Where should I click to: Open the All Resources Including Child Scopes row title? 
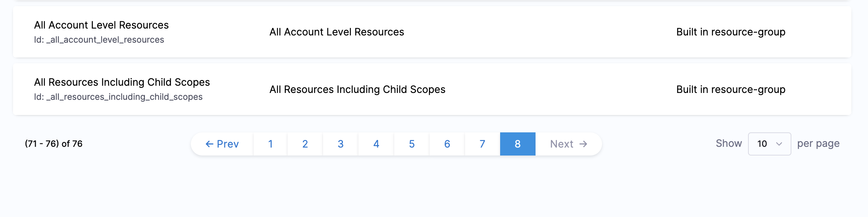tap(122, 82)
